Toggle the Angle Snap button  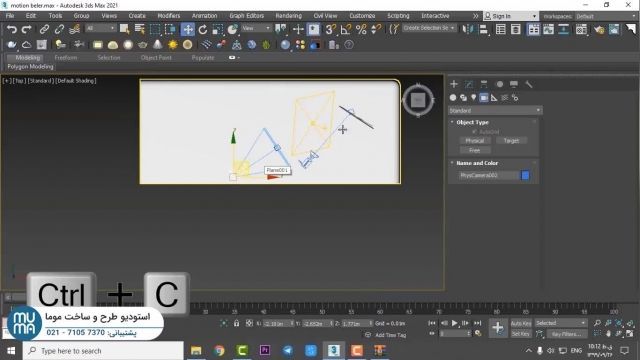pyautogui.click(x=346, y=29)
